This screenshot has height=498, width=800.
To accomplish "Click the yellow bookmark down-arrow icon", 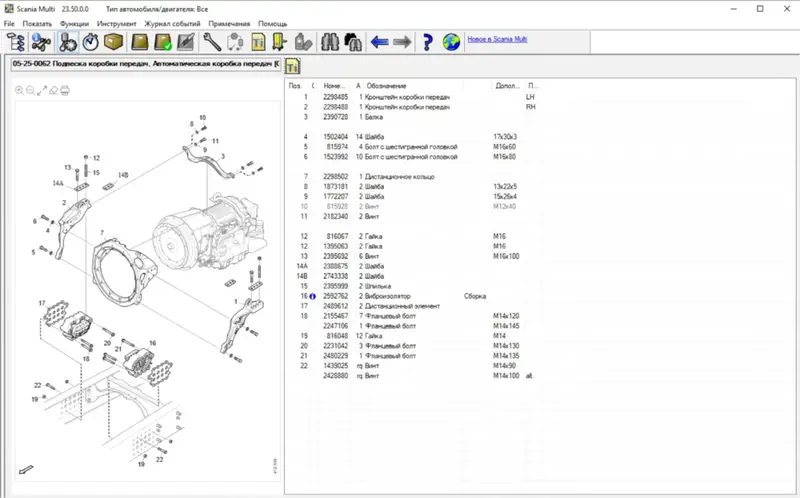I will (x=279, y=42).
